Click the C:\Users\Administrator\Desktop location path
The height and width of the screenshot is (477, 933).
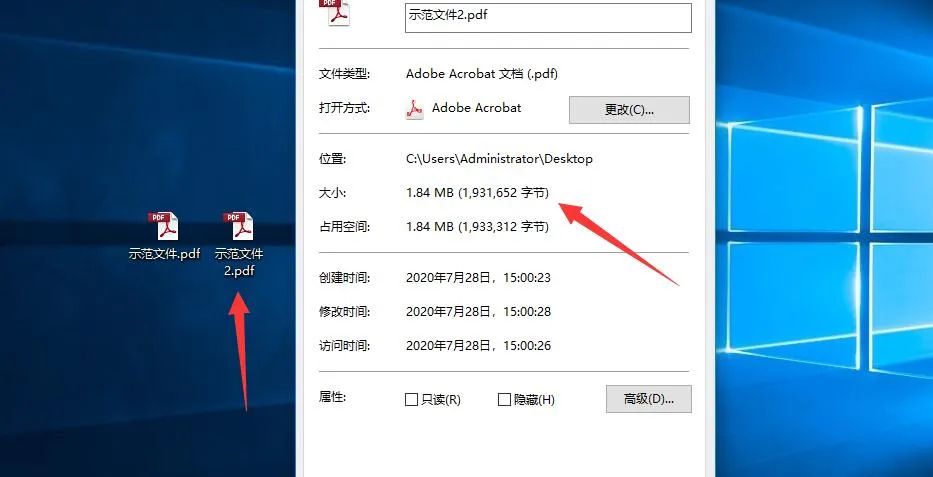point(499,159)
